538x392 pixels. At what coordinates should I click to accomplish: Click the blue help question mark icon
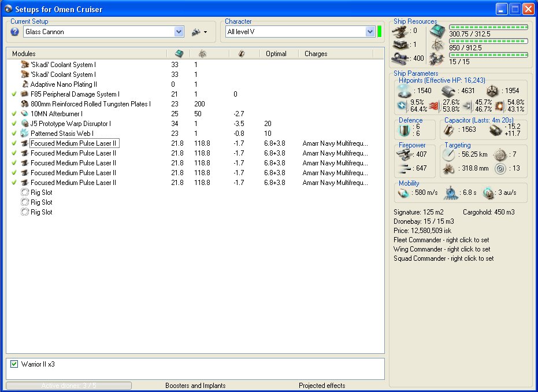pyautogui.click(x=15, y=32)
